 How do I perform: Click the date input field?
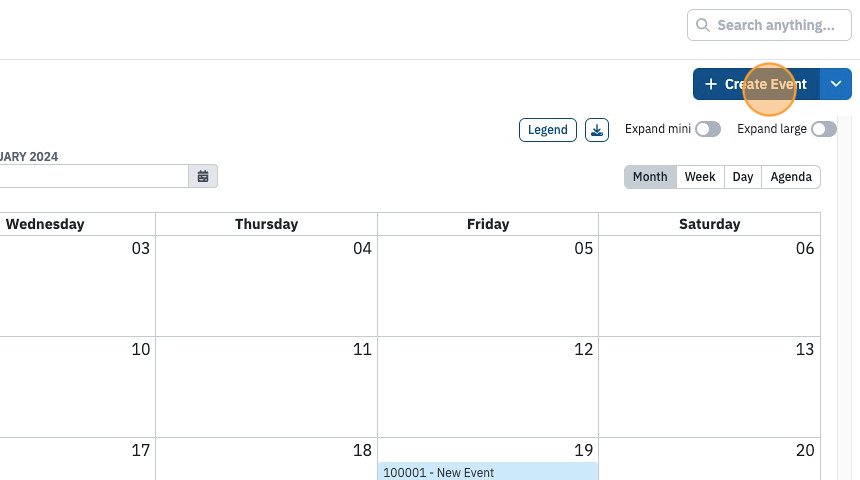(93, 176)
